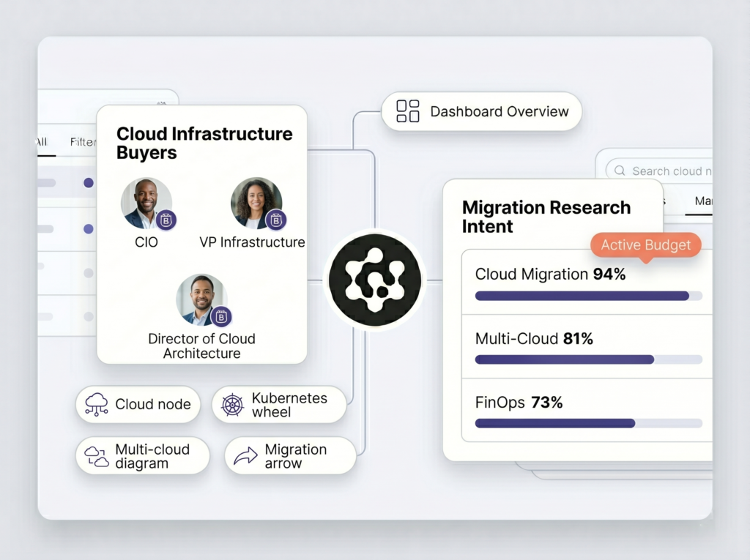
Task: Click the Migration arrow icon
Action: click(x=245, y=456)
